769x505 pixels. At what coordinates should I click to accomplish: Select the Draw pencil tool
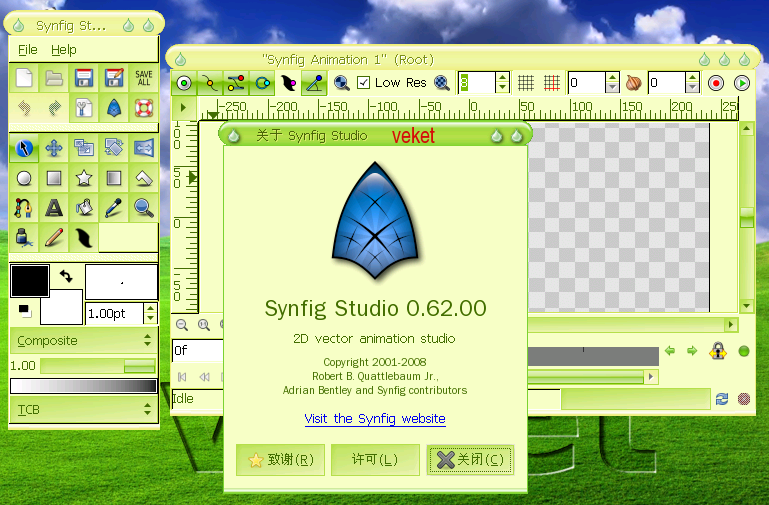click(54, 238)
